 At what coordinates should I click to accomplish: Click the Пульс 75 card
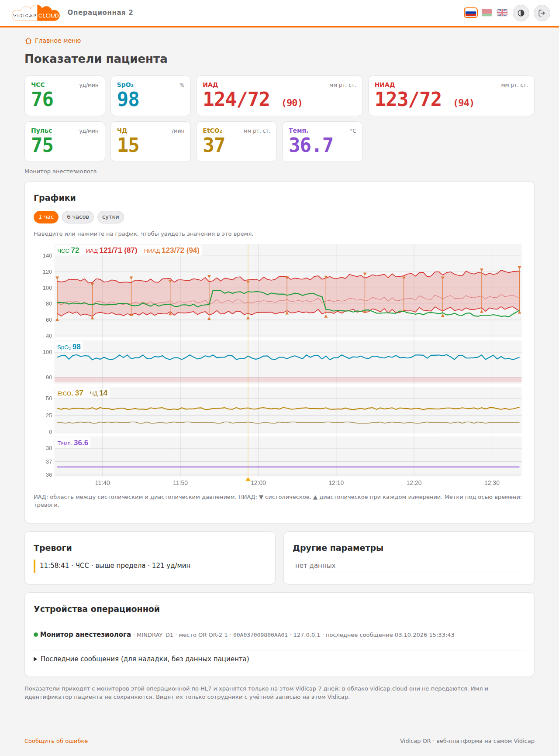[x=65, y=142]
